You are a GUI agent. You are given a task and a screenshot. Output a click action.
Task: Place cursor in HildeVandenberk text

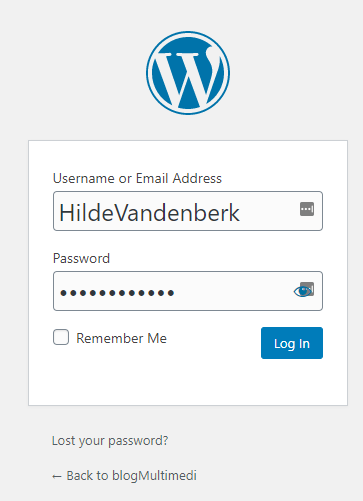[x=149, y=213]
